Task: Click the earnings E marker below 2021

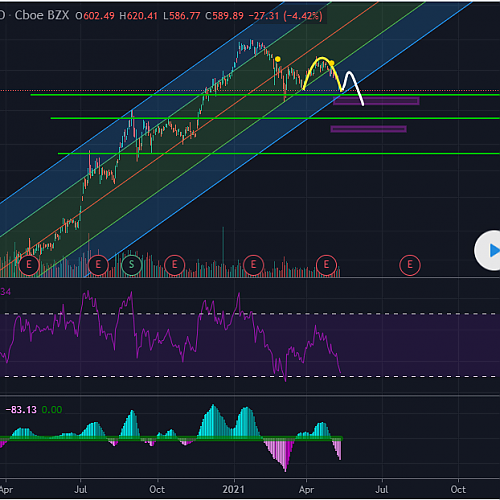Action: click(x=253, y=265)
